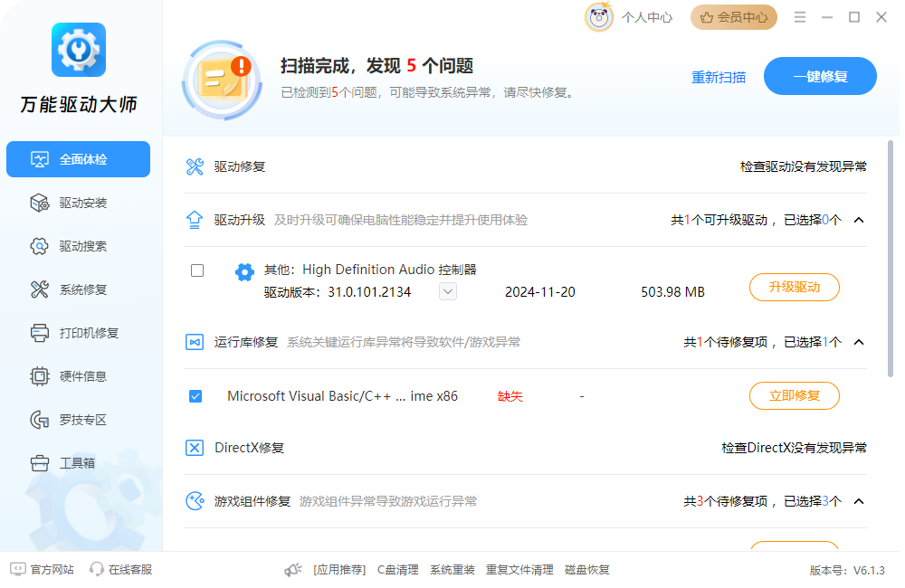Click the 全面体检 monitor icon
905x588 pixels.
pyautogui.click(x=39, y=159)
